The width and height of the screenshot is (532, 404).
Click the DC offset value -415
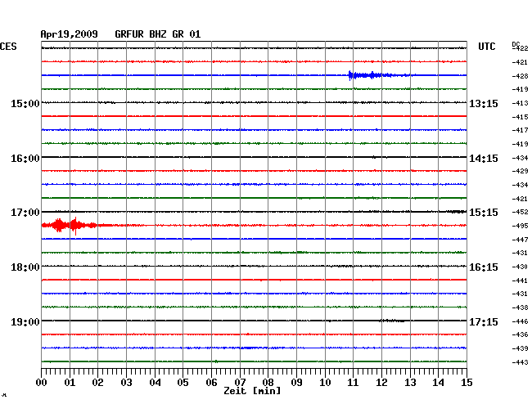click(x=520, y=117)
